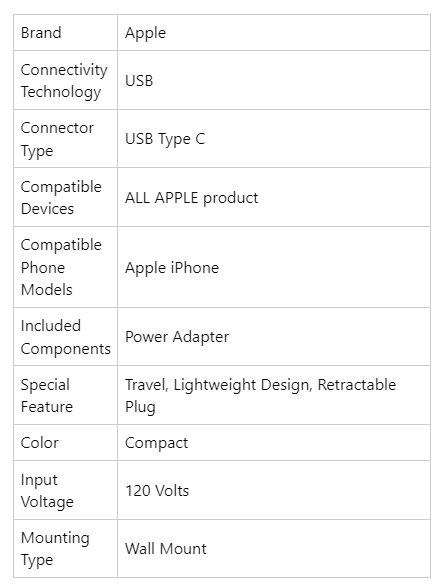Select the Apple brand value
Viewport: 439px width, 584px height.
145,34
